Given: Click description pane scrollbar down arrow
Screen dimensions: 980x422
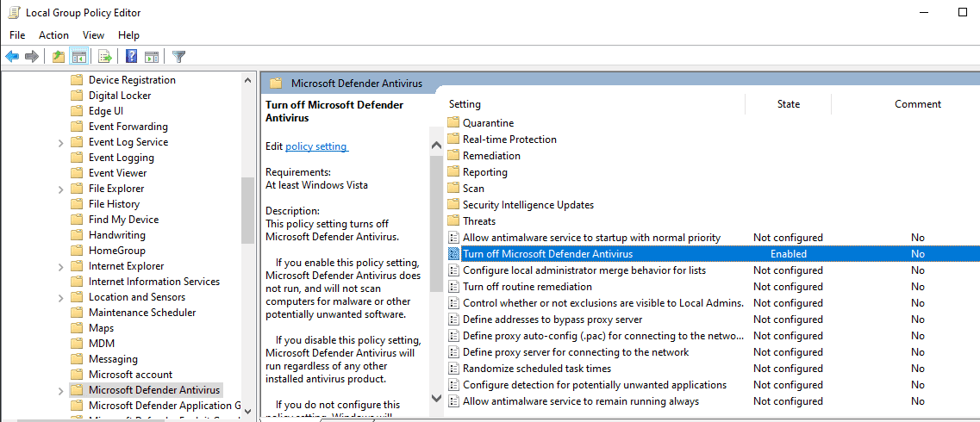Looking at the screenshot, I should click(x=435, y=399).
